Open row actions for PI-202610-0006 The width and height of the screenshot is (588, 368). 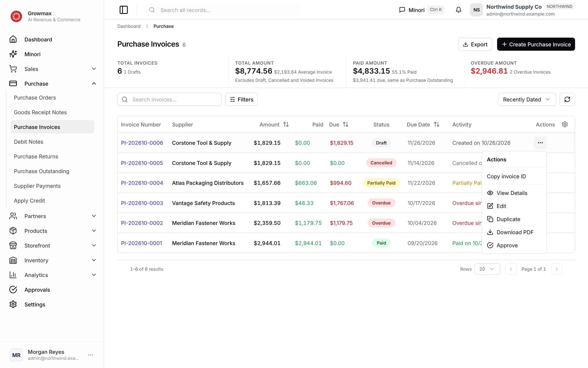tap(540, 143)
